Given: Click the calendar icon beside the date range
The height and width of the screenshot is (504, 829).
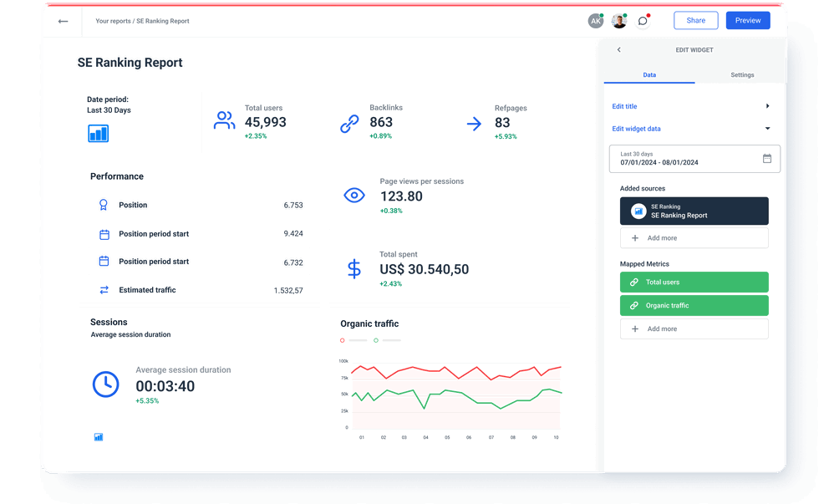Looking at the screenshot, I should point(767,159).
